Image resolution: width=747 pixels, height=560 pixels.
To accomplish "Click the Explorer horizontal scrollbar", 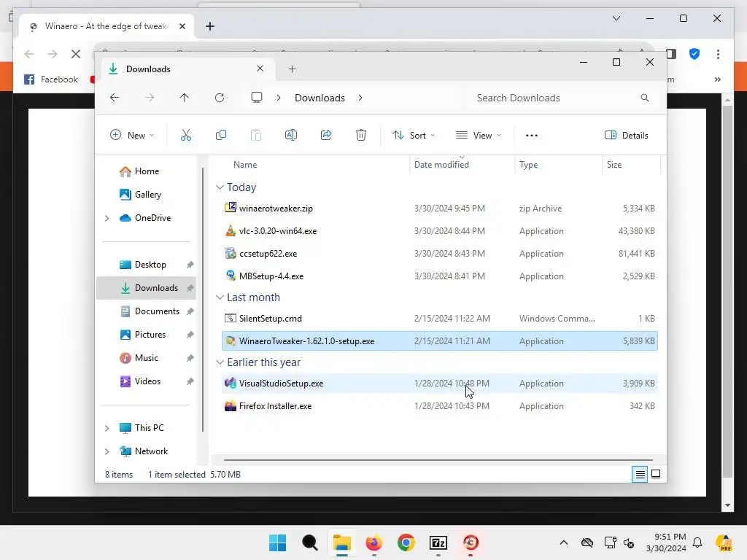I will [x=438, y=460].
